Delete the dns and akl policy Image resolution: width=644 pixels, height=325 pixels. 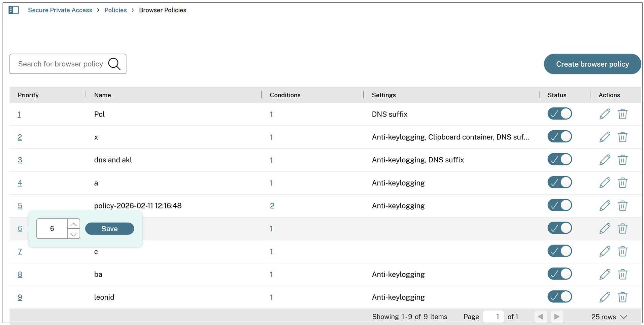tap(622, 160)
